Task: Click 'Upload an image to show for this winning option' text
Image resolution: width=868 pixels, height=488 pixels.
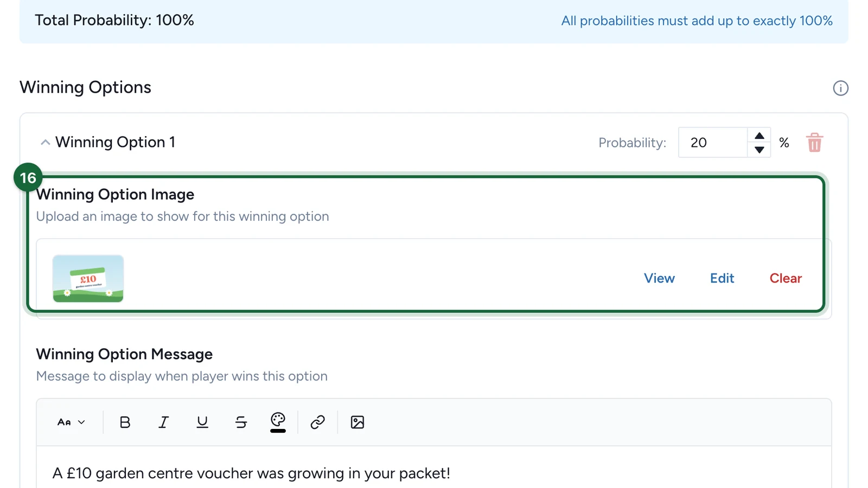Action: (x=182, y=216)
